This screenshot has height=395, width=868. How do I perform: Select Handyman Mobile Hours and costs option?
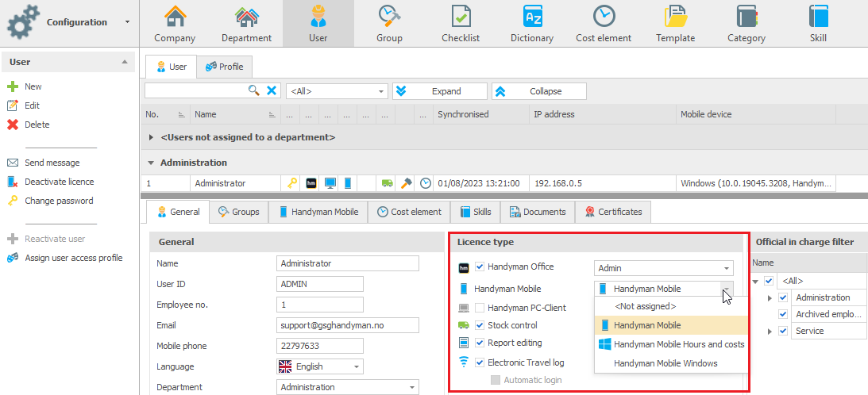tap(671, 344)
